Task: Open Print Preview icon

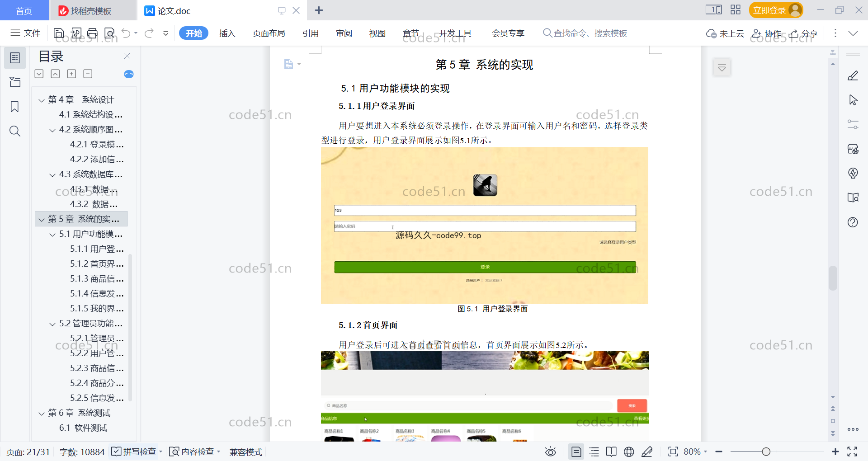Action: point(109,33)
